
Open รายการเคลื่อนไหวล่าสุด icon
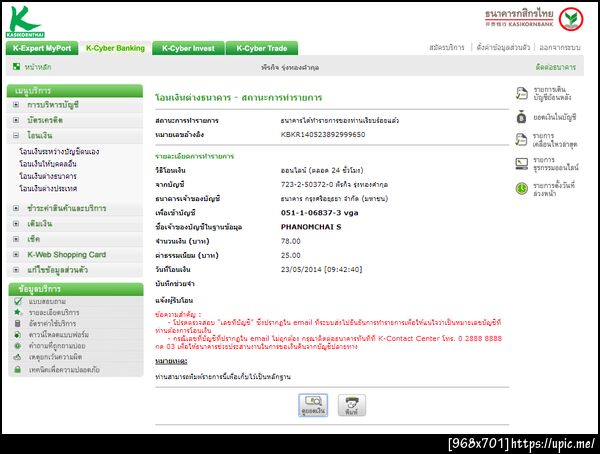click(521, 140)
